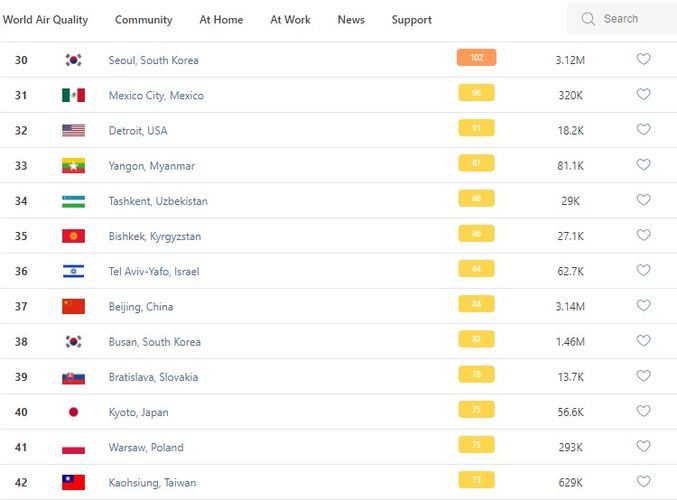
Task: Open the Community menu item
Action: point(143,19)
